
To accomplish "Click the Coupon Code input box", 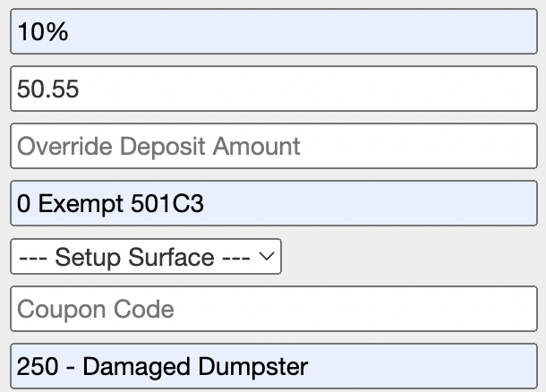I will 273,310.
